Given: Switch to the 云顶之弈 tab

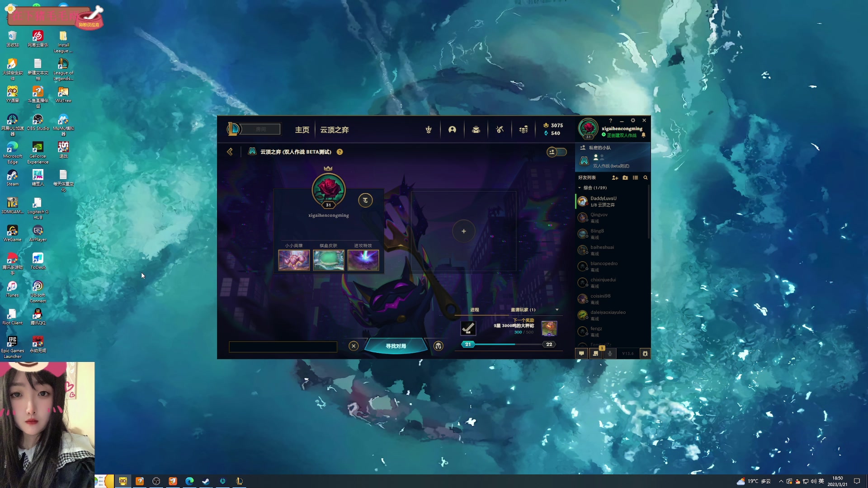Looking at the screenshot, I should point(335,130).
